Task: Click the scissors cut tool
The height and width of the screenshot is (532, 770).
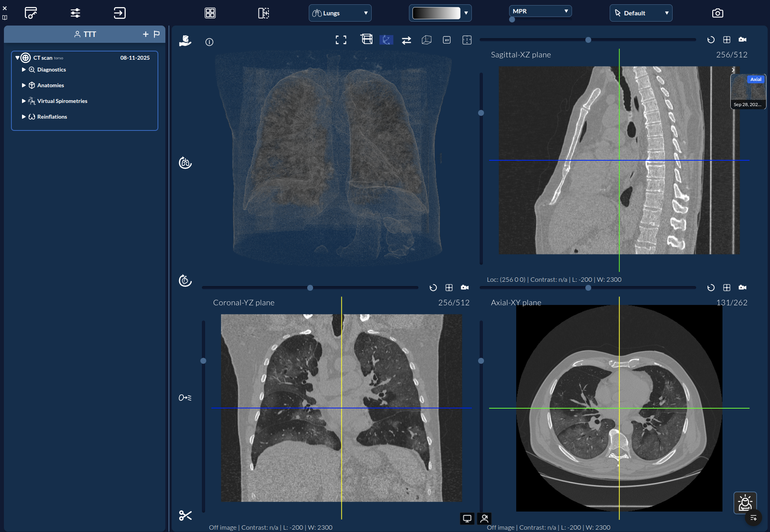Action: [x=185, y=515]
